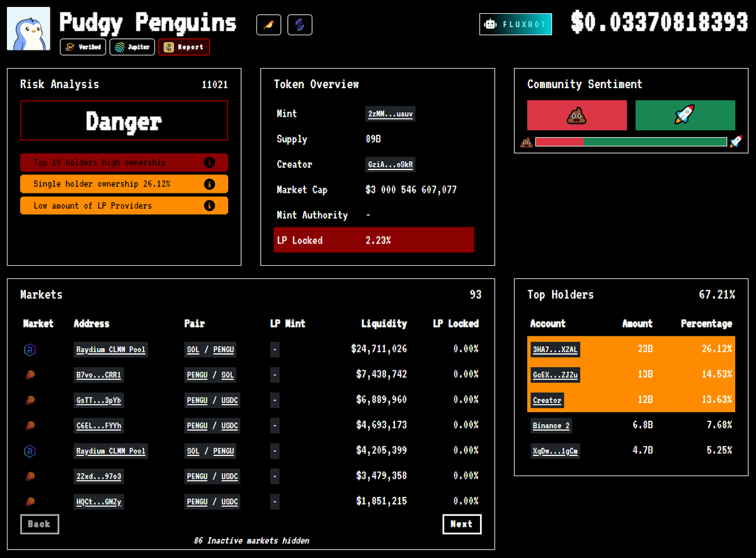Open top holder account 3HA7...XZAL
Screen dimensions: 756x558
[555, 350]
